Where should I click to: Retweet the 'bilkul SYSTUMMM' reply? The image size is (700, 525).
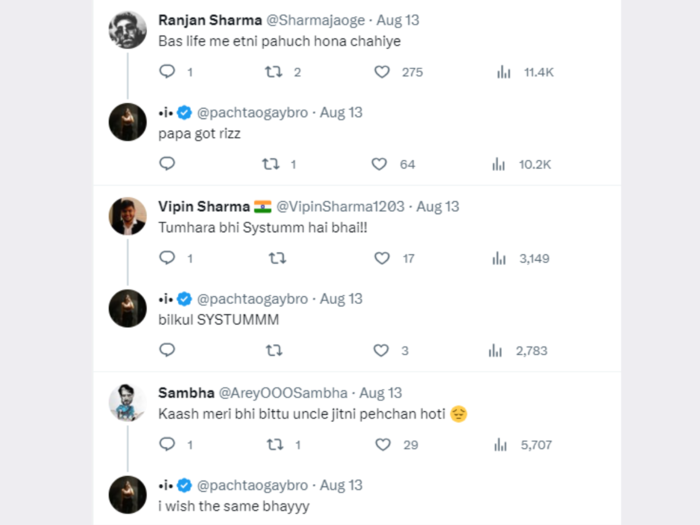(274, 350)
